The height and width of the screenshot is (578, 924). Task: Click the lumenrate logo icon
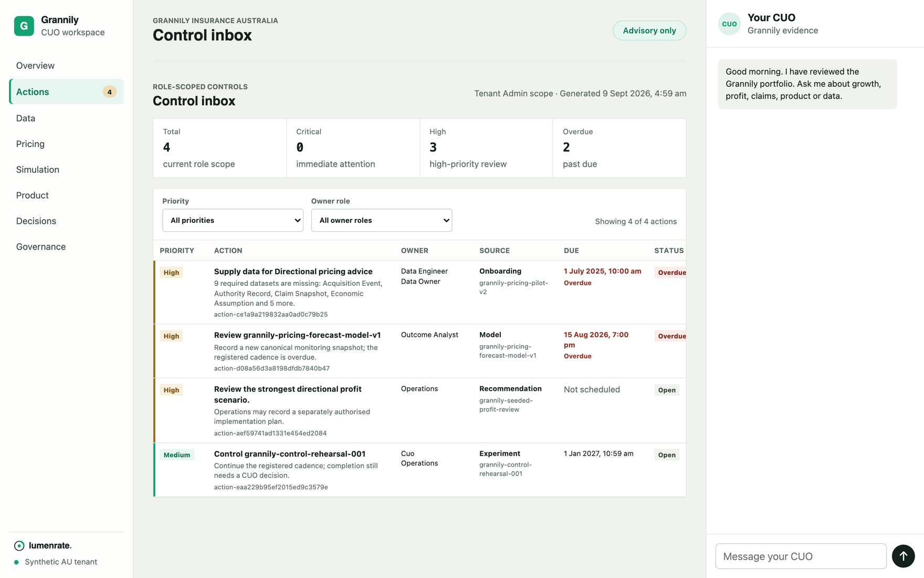pos(19,545)
